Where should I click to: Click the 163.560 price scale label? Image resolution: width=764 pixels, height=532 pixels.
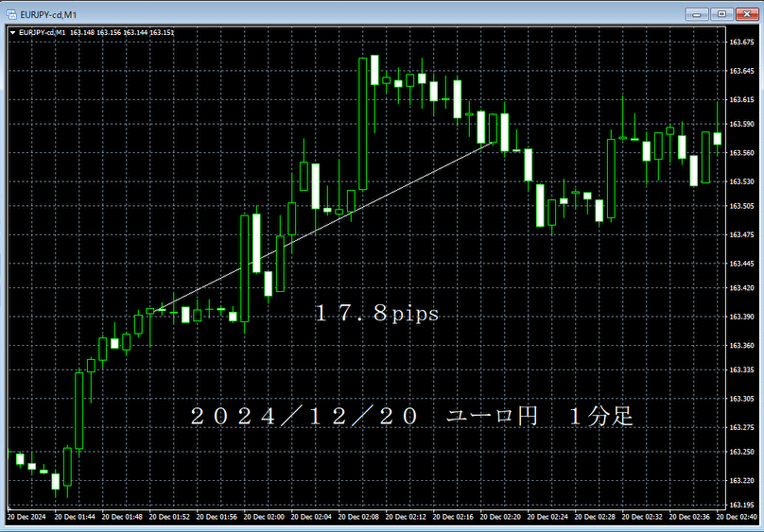click(x=741, y=153)
